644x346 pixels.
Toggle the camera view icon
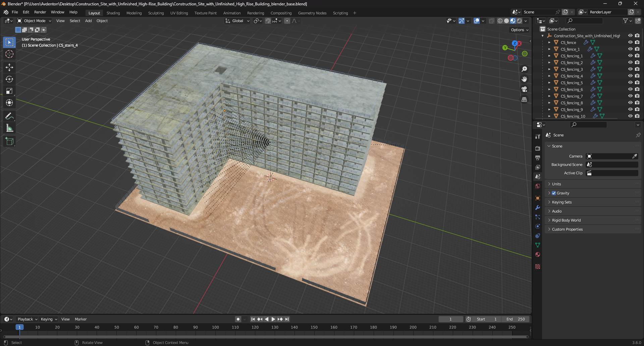[524, 89]
